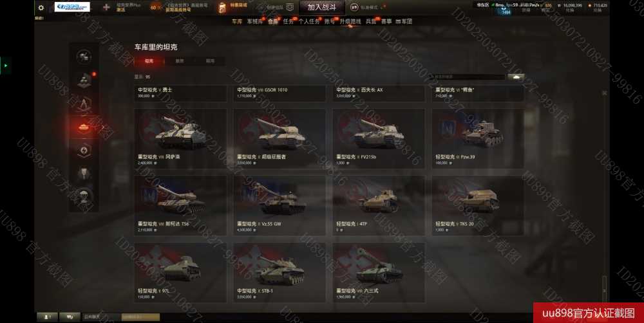Expand the green arrow panel at left edge

[5, 65]
